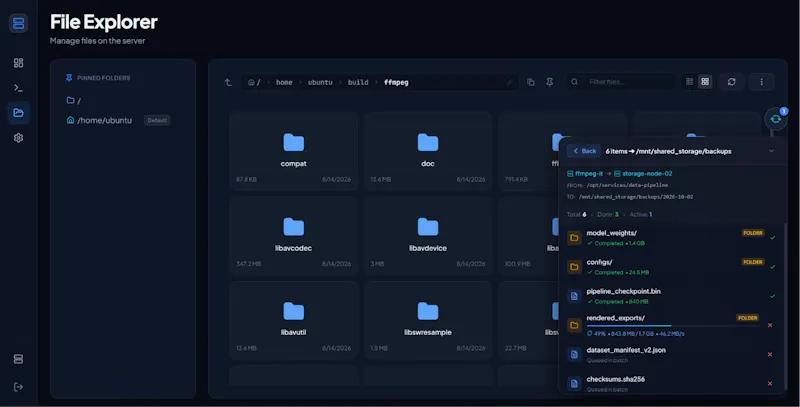This screenshot has height=407, width=800.
Task: Click the FOLDER tag on rendered_exports/
Action: pos(747,318)
